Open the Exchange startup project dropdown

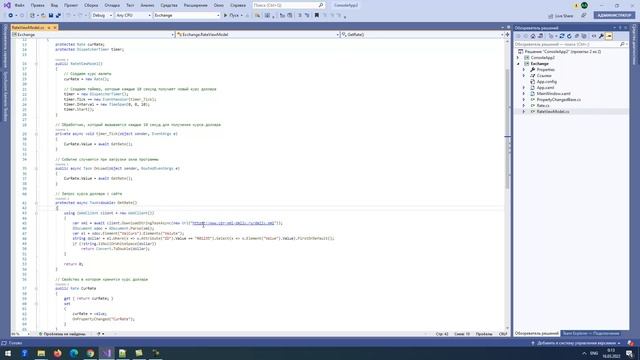coord(187,16)
